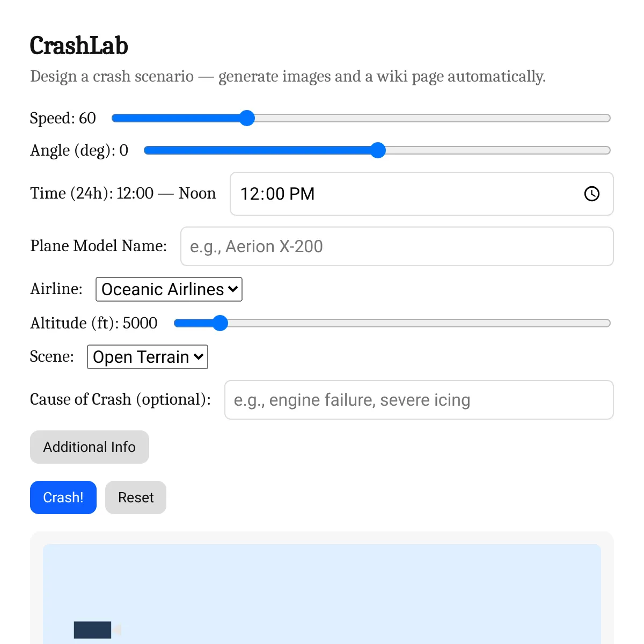Click the gray unfilled Speed slider track
The height and width of the screenshot is (644, 644).
point(429,118)
